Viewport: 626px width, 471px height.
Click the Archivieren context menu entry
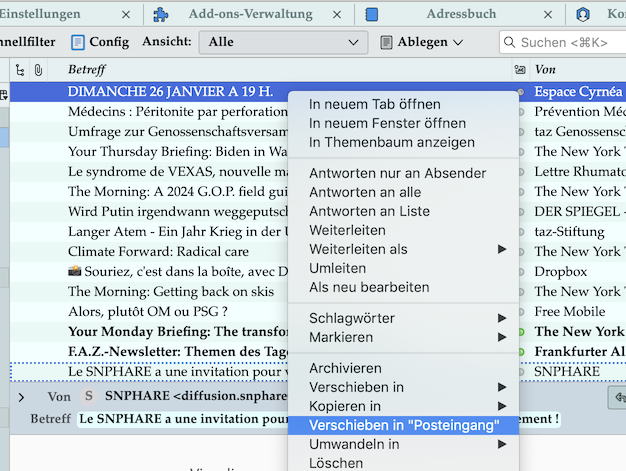347,368
